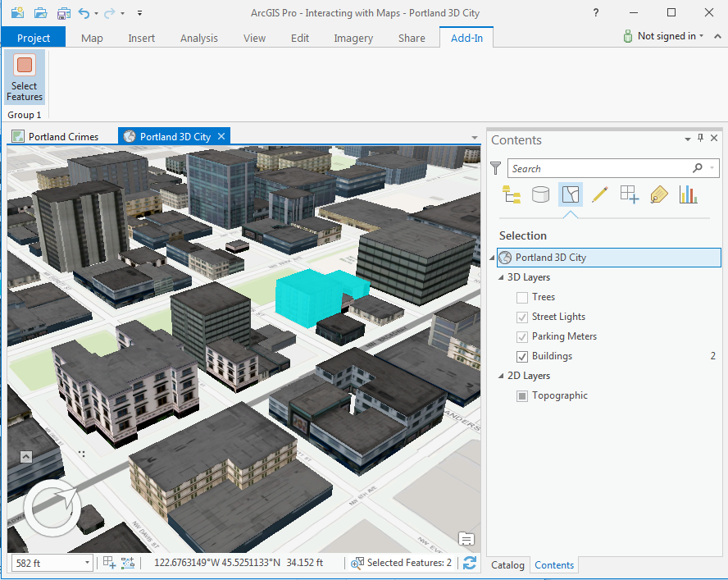
Task: Open the map scale dropdown showing 582 ft
Action: (88, 564)
